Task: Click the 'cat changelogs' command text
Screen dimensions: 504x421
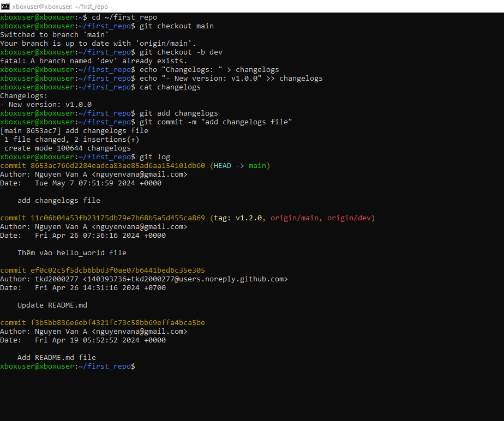Action: [x=170, y=87]
